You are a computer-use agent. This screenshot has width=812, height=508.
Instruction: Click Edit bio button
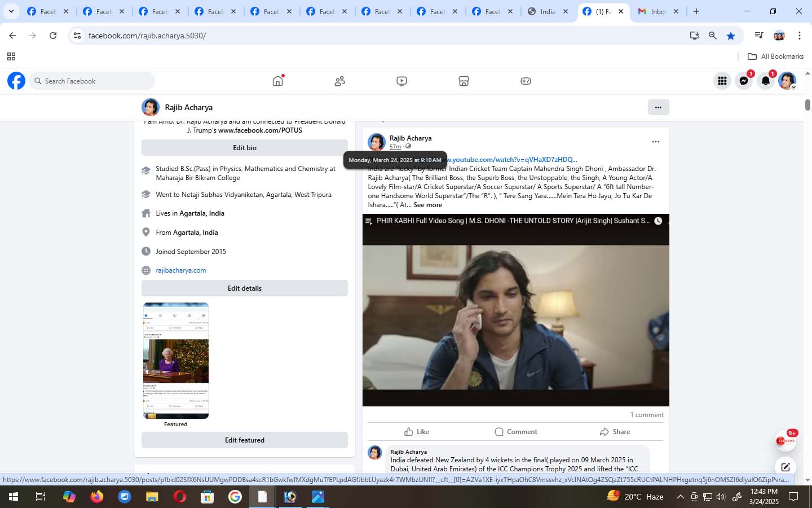coord(245,148)
